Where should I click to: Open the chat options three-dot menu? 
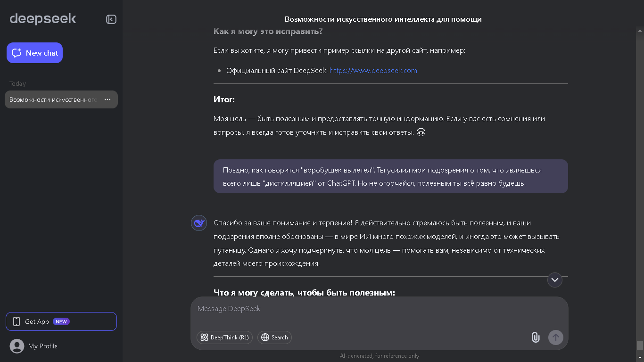(x=107, y=99)
